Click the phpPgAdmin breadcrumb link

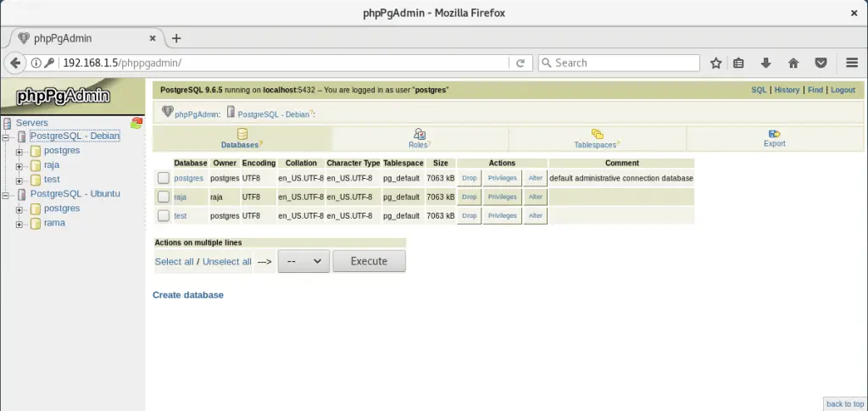click(197, 114)
